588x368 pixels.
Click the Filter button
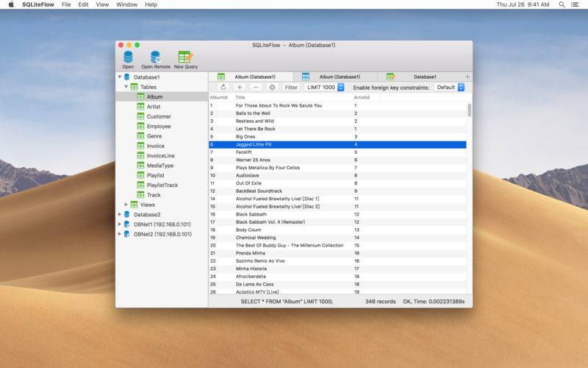pos(291,87)
